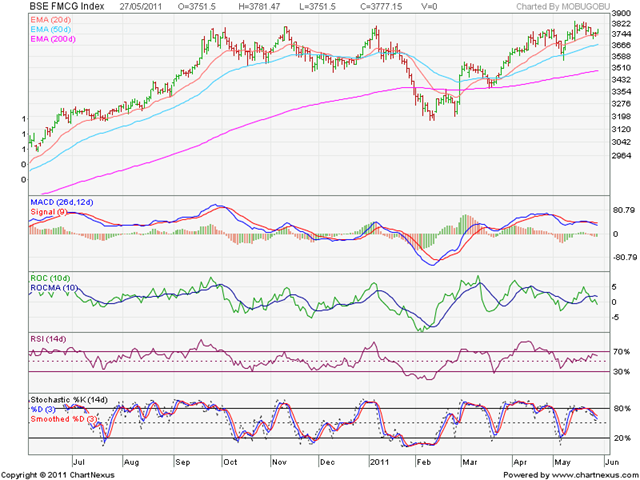Click the RSI 30% level label
Screen dimensions: 640x480
tap(621, 372)
